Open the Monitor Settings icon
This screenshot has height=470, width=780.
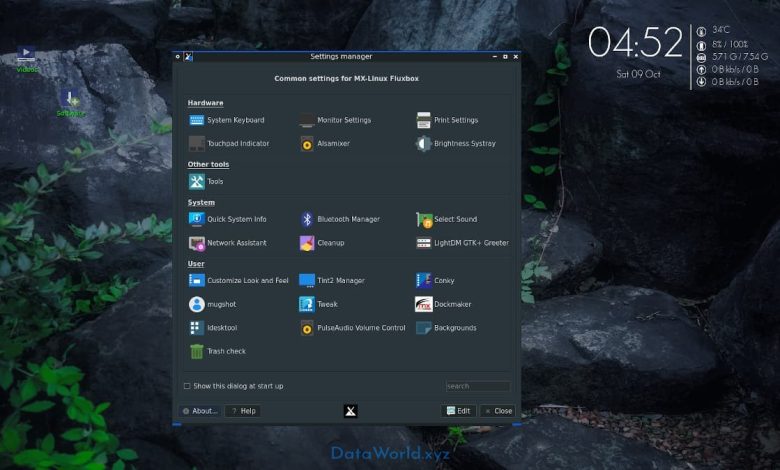point(307,120)
